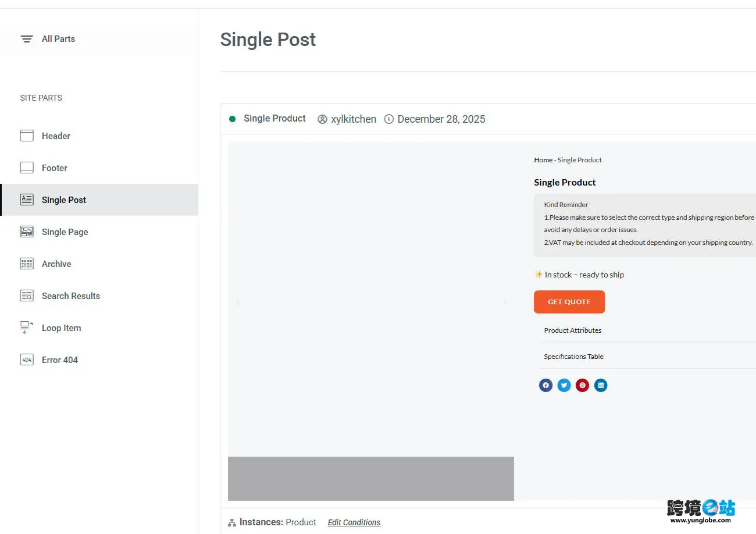Expand the Product Attributes accordion
Viewport: 756px width, 534px height.
coord(573,330)
